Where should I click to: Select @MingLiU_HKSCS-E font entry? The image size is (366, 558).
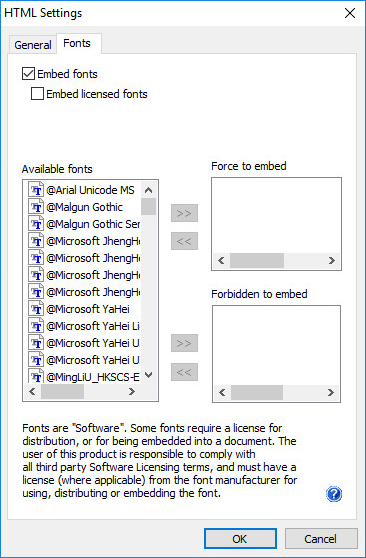pos(93,377)
